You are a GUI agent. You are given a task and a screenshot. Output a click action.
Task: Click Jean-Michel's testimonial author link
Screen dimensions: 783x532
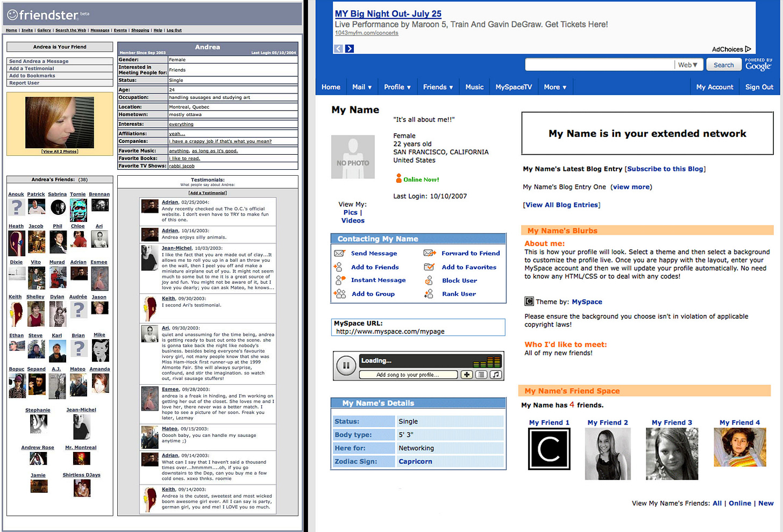[x=177, y=248]
